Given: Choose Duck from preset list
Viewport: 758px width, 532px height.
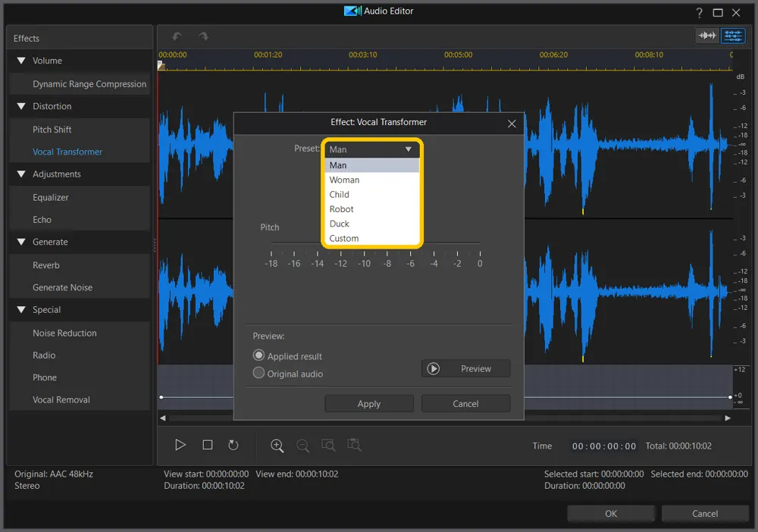Looking at the screenshot, I should click(371, 224).
